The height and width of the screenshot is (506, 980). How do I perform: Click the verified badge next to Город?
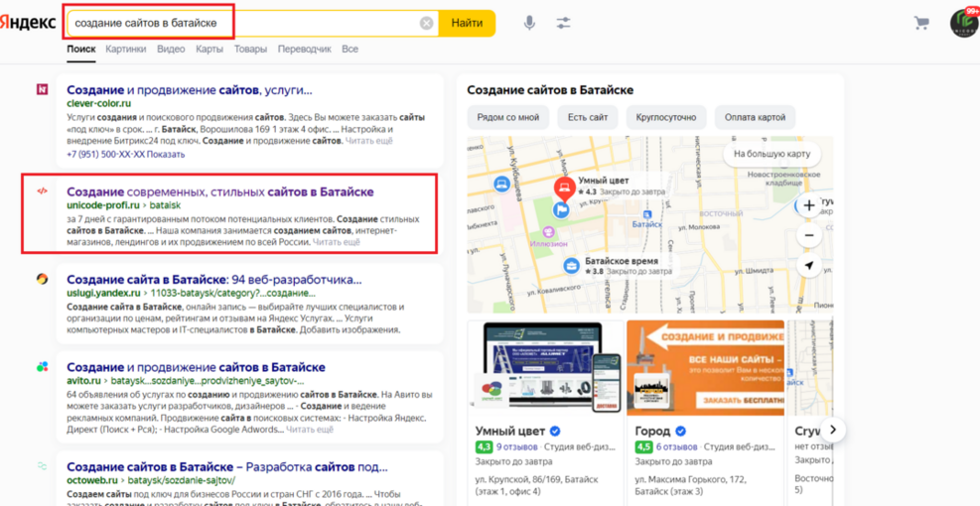[x=681, y=431]
